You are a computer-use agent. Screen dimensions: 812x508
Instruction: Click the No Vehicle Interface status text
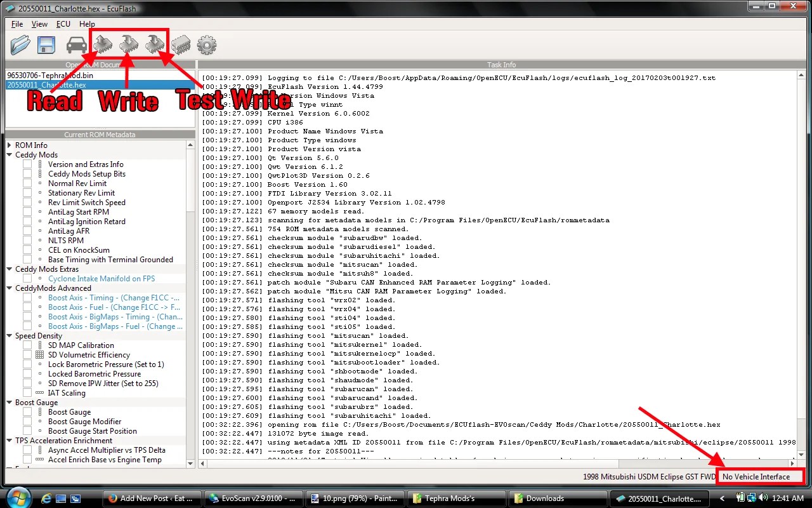click(x=756, y=476)
